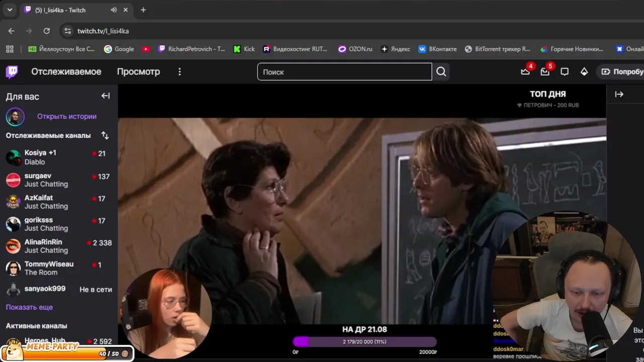Open the Kick bookmark
644x362 pixels.
[244, 49]
